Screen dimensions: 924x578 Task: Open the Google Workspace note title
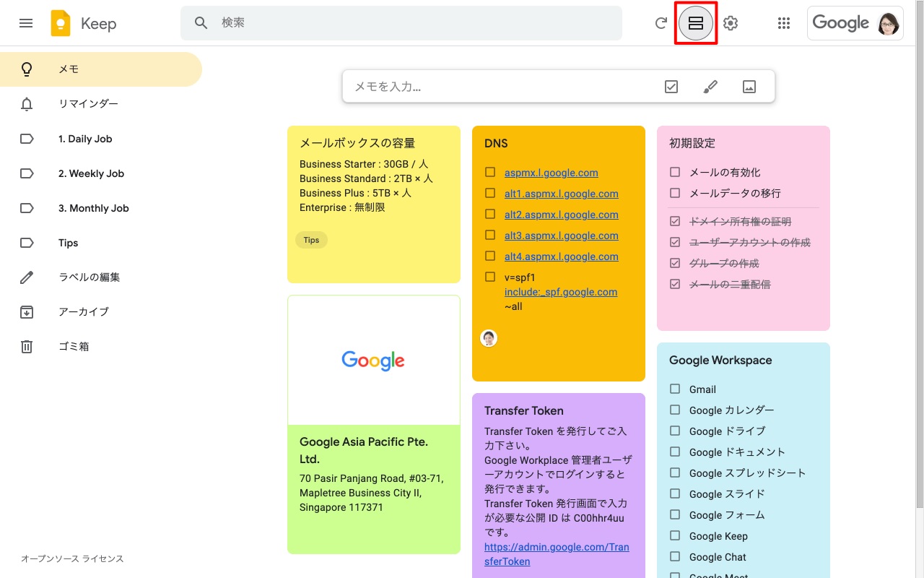[x=720, y=360]
